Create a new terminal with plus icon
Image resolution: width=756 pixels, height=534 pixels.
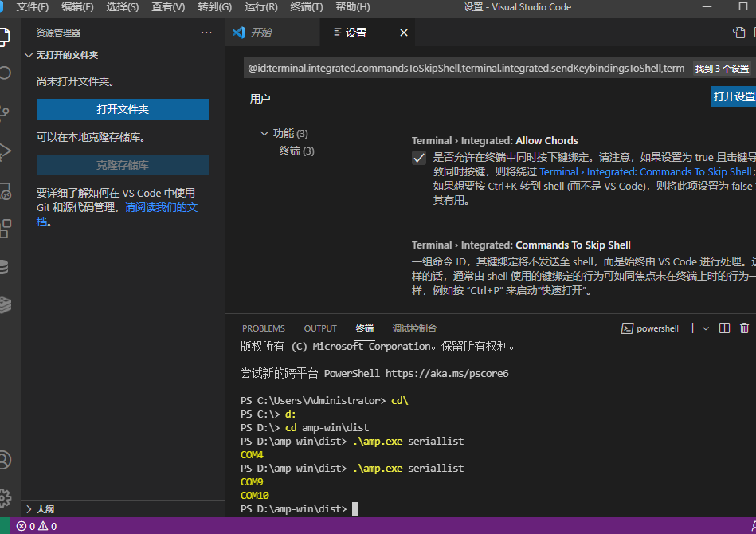pos(692,328)
